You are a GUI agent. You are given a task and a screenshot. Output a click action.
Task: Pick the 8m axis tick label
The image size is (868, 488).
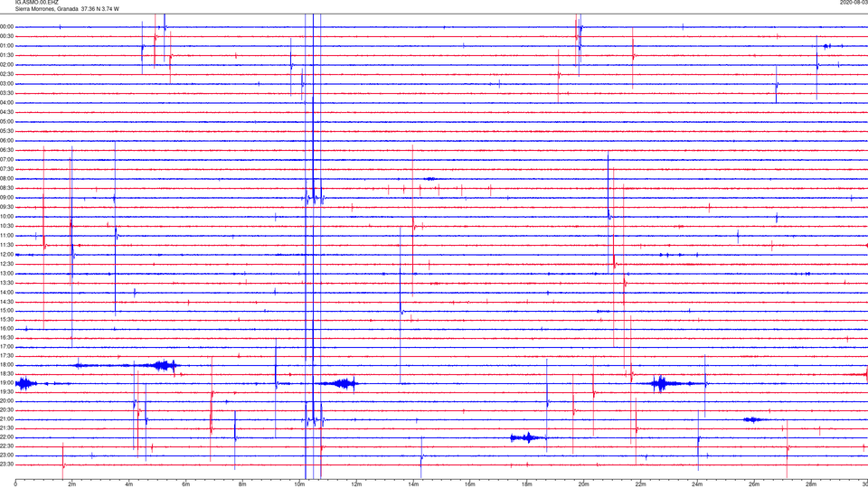[242, 484]
